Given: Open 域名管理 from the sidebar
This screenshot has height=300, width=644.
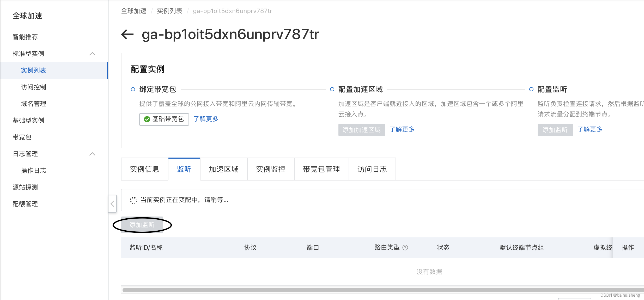Looking at the screenshot, I should pos(33,104).
